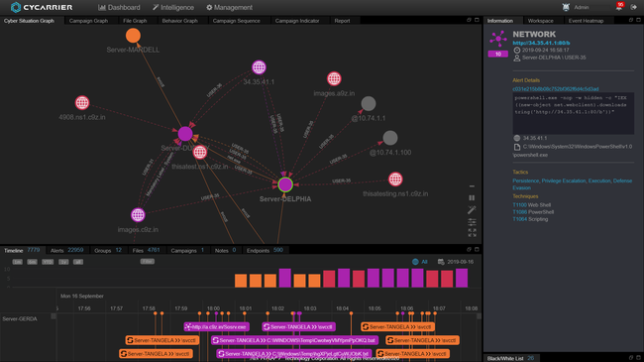The height and width of the screenshot is (362, 644).
Task: Switch to the Alerts tab
Action: coord(66,250)
